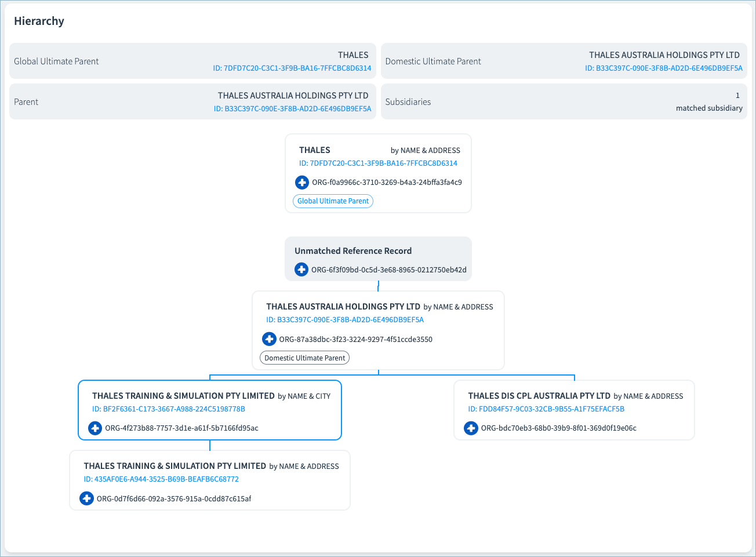The height and width of the screenshot is (557, 756).
Task: Select THALES TRAINING & SIMULATION title matched by NAME & ADDRESS
Action: [x=175, y=466]
